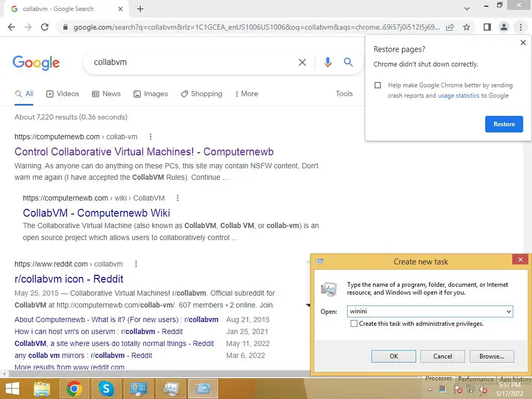The image size is (532, 399).
Task: Cancel the Create new task dialog
Action: coord(443,356)
